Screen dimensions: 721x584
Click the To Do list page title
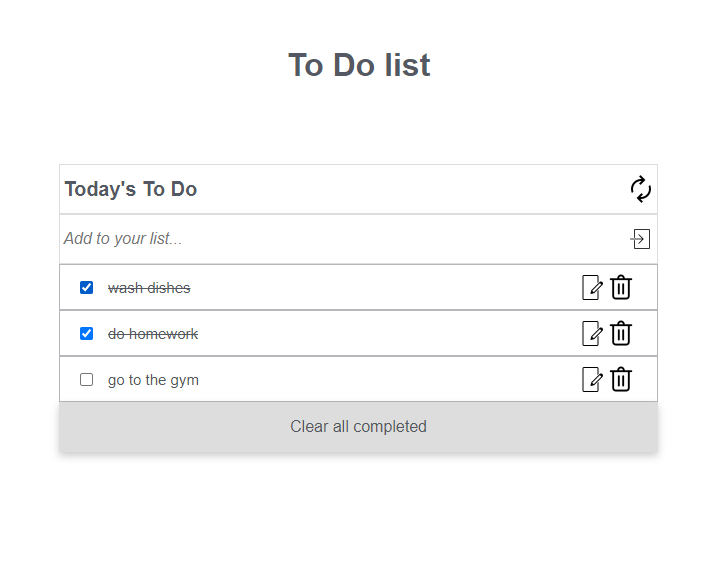click(359, 65)
